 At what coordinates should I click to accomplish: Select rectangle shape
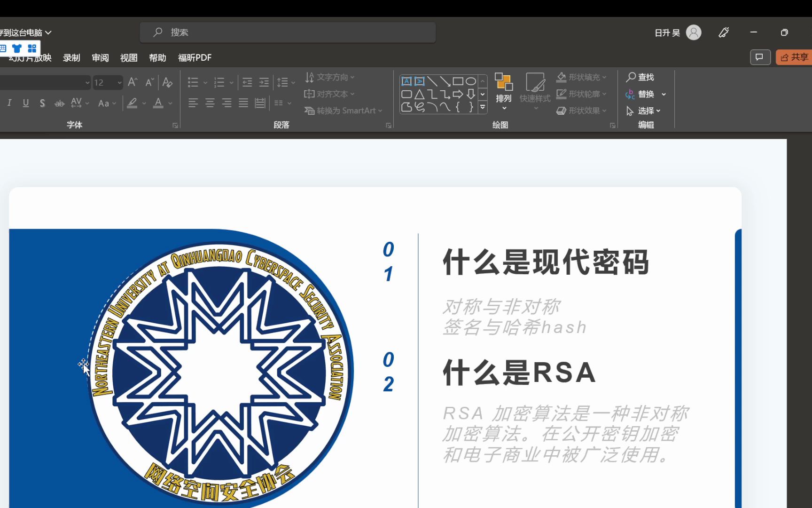click(x=458, y=81)
